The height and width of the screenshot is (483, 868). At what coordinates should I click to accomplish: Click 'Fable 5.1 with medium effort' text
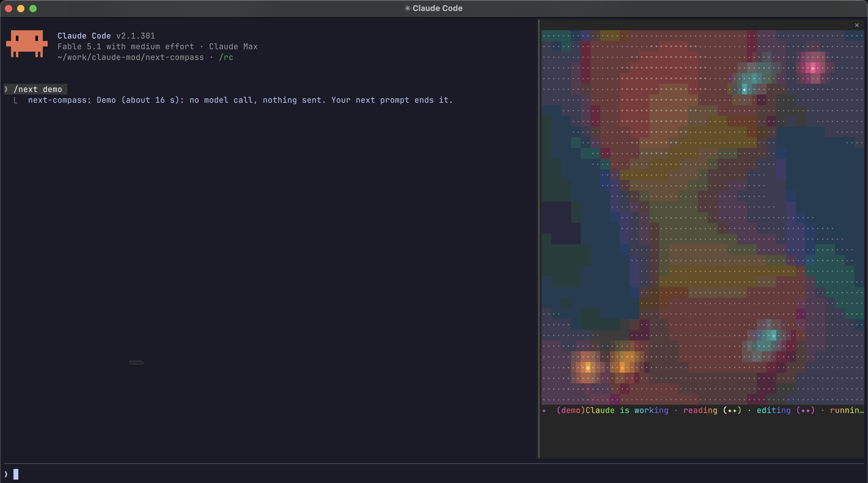pyautogui.click(x=126, y=46)
